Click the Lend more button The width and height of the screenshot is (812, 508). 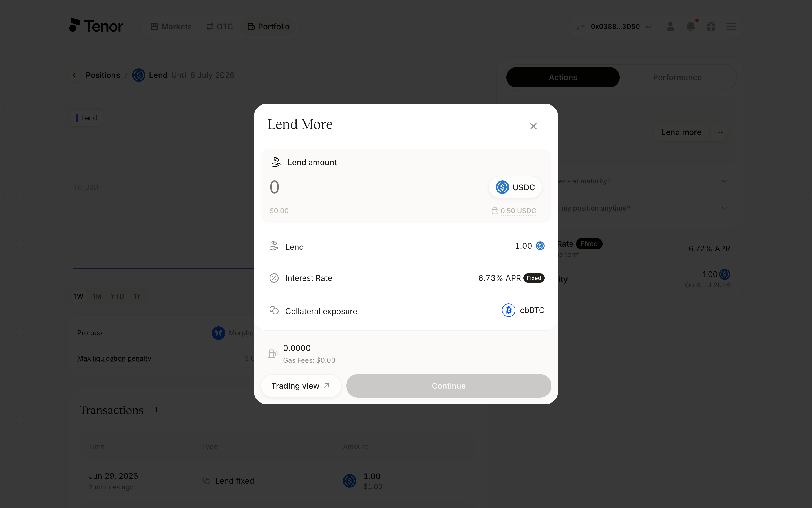point(681,132)
